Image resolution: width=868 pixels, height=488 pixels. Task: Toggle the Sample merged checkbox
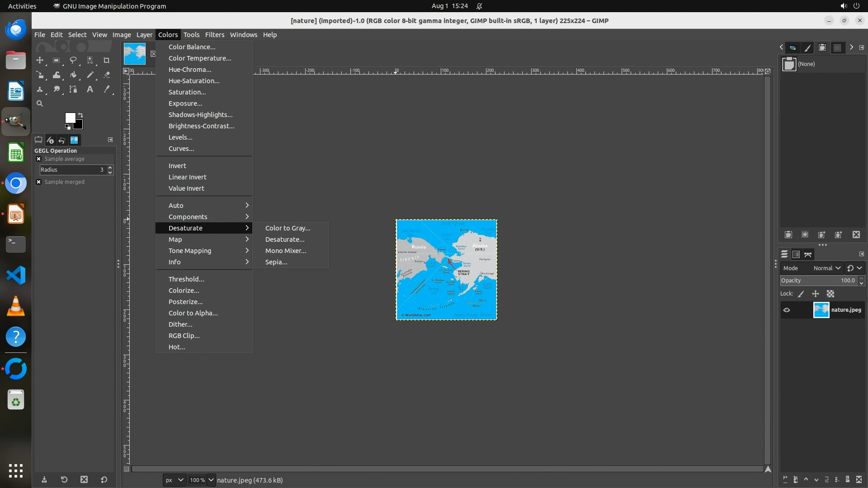click(x=39, y=182)
